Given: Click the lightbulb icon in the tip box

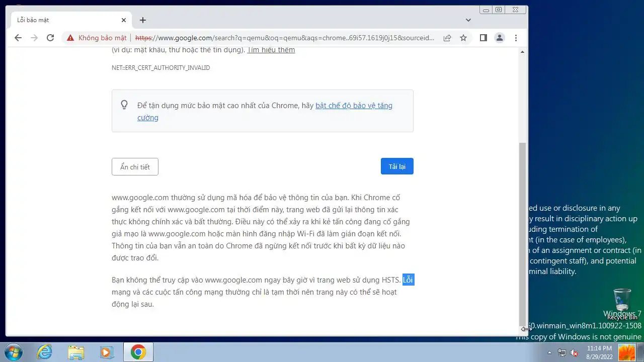Looking at the screenshot, I should tap(124, 105).
